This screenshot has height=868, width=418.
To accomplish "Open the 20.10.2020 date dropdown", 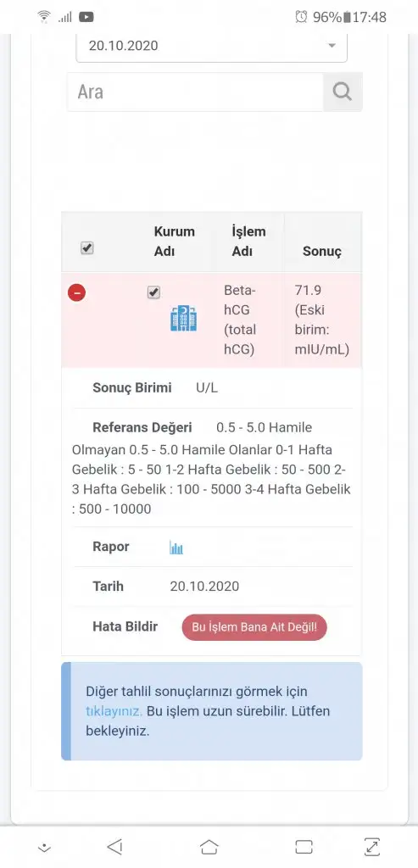I will coord(211,47).
